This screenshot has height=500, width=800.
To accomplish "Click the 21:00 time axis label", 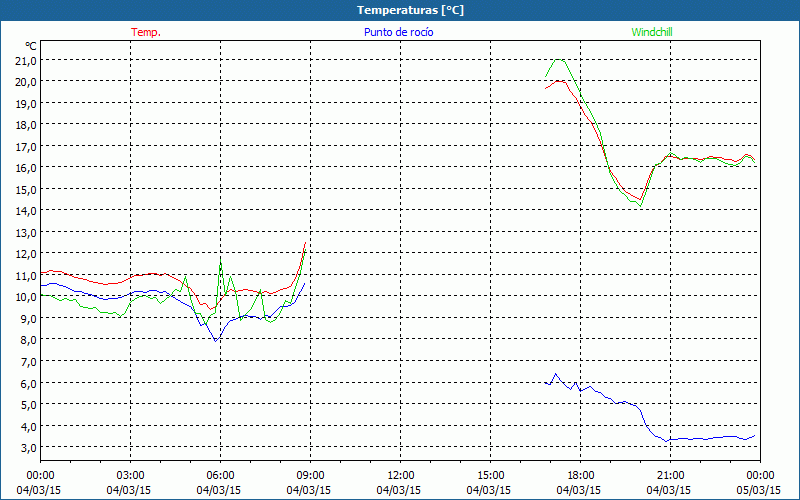I will 670,476.
